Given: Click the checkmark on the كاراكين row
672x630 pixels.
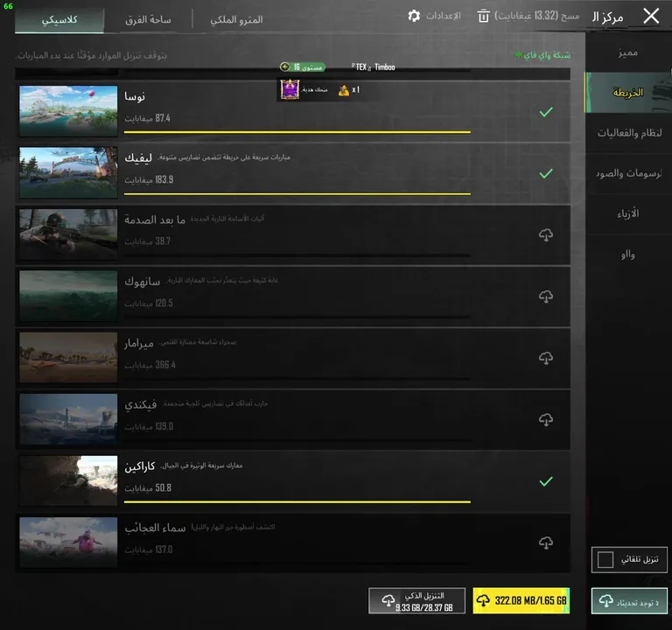Looking at the screenshot, I should coord(546,482).
